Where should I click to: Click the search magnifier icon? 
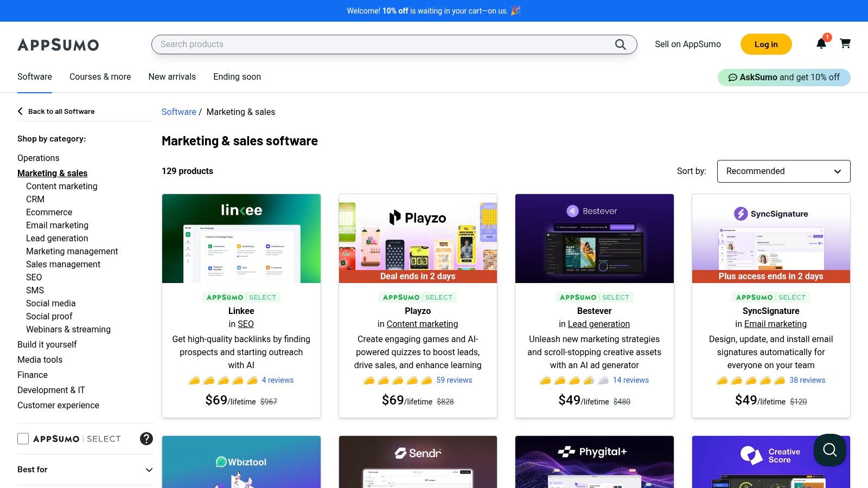click(x=620, y=44)
